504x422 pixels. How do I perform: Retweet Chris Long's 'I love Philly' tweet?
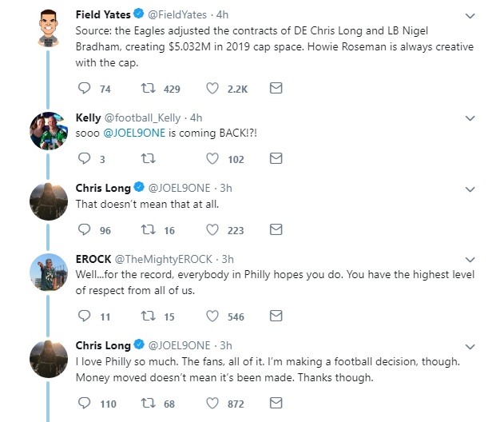(x=148, y=404)
